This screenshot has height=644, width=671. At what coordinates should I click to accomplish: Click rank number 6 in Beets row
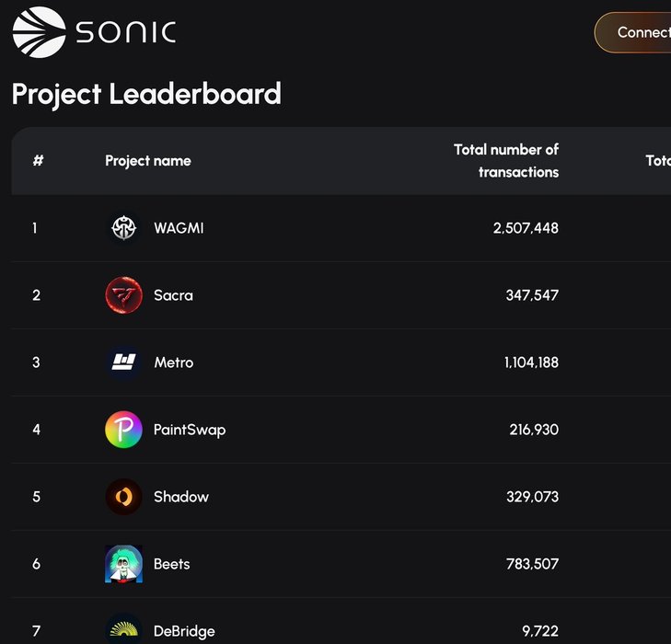[37, 564]
